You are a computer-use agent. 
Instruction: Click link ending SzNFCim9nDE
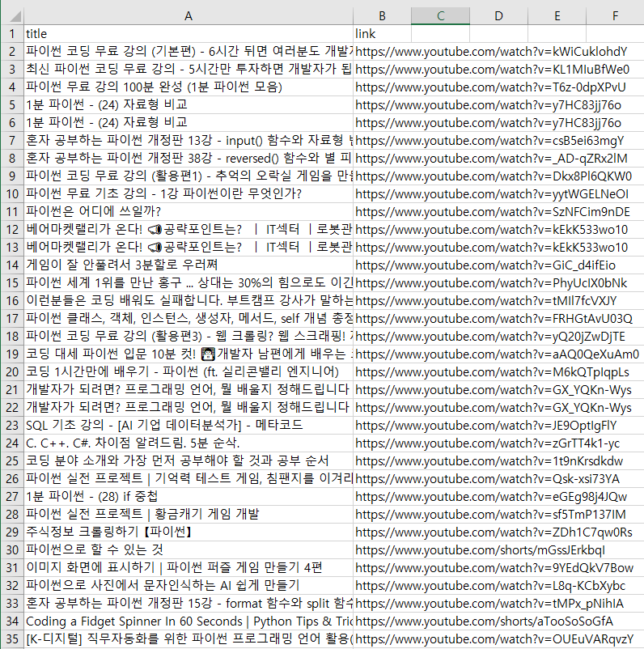point(493,212)
